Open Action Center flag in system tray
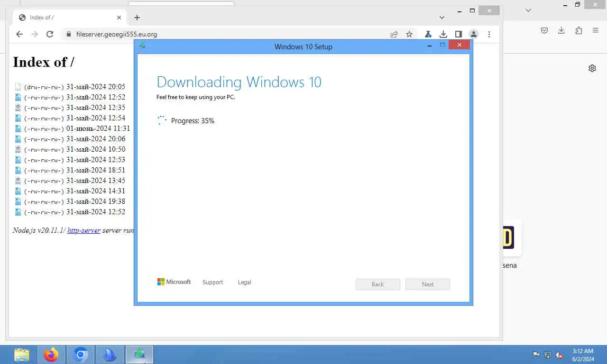607x364 pixels. (x=536, y=355)
